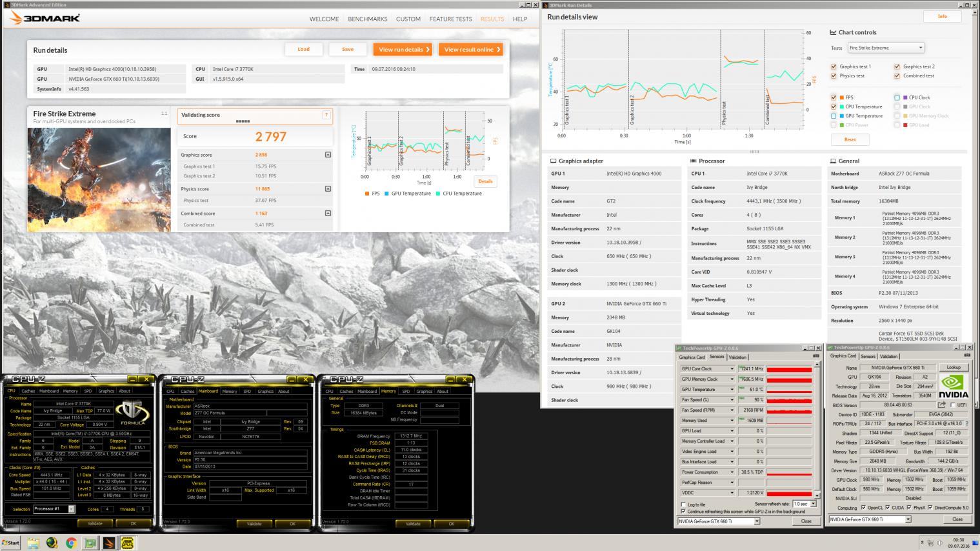Uncheck Graphics test 1 checkbox

point(834,66)
